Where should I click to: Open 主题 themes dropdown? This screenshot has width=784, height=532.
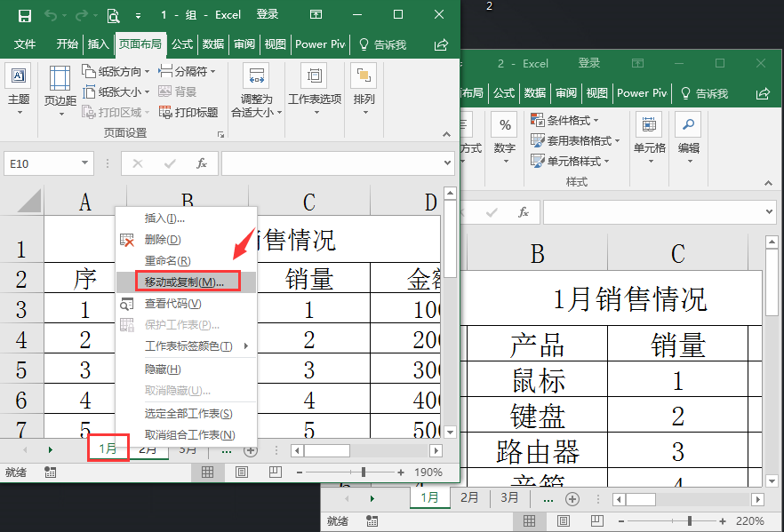[19, 90]
